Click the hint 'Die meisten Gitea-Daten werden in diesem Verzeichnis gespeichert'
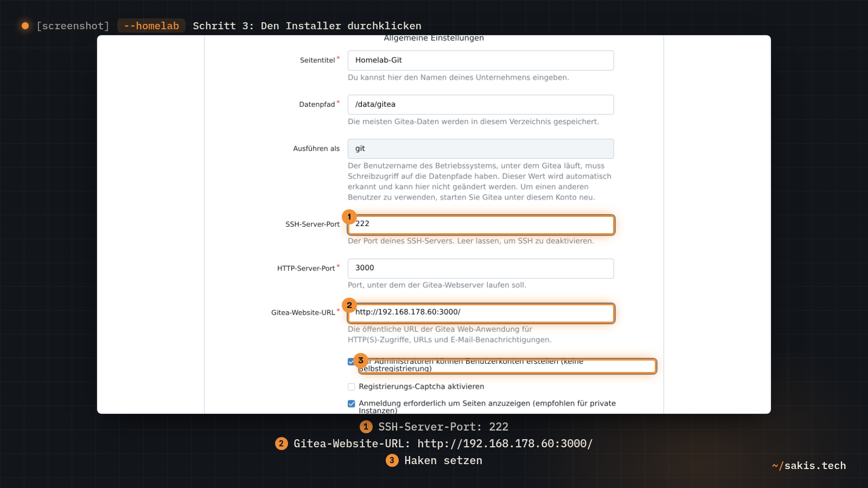The width and height of the screenshot is (868, 488). pyautogui.click(x=473, y=122)
